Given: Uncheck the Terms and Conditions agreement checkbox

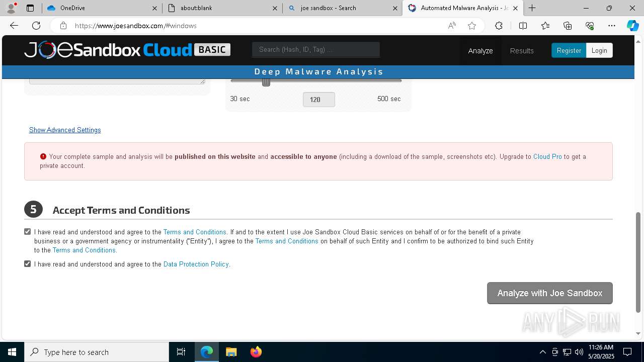Looking at the screenshot, I should point(27,232).
